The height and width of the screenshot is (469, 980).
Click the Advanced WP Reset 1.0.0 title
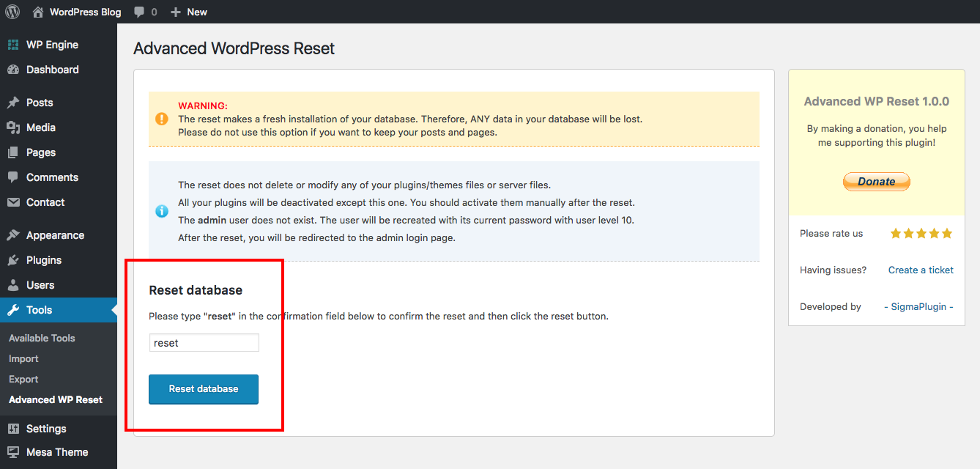pyautogui.click(x=877, y=101)
